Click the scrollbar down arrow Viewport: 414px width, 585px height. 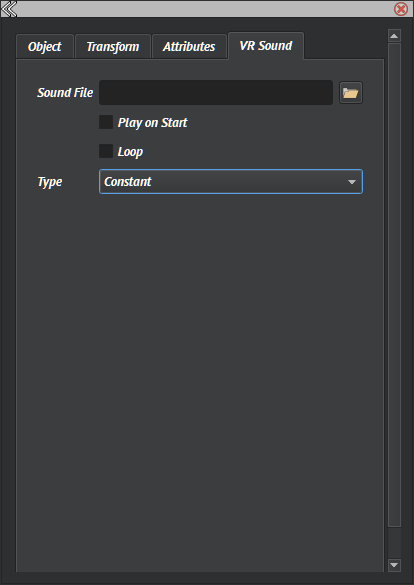394,565
